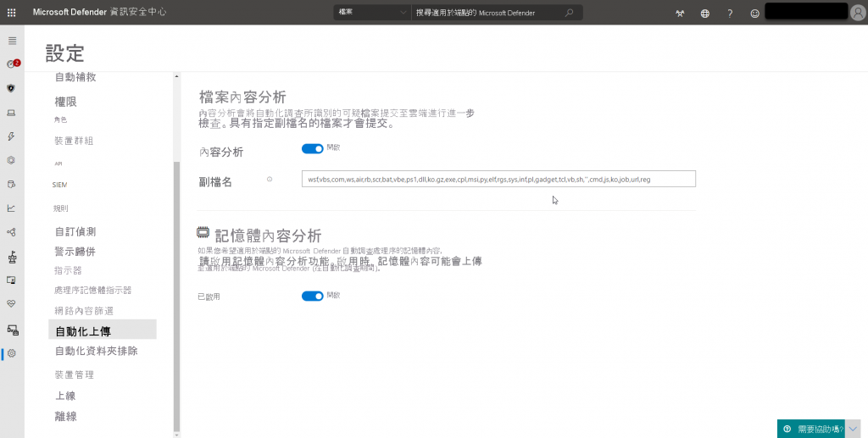Open the configuration management devices icon
This screenshot has height=438, width=868.
tap(12, 330)
